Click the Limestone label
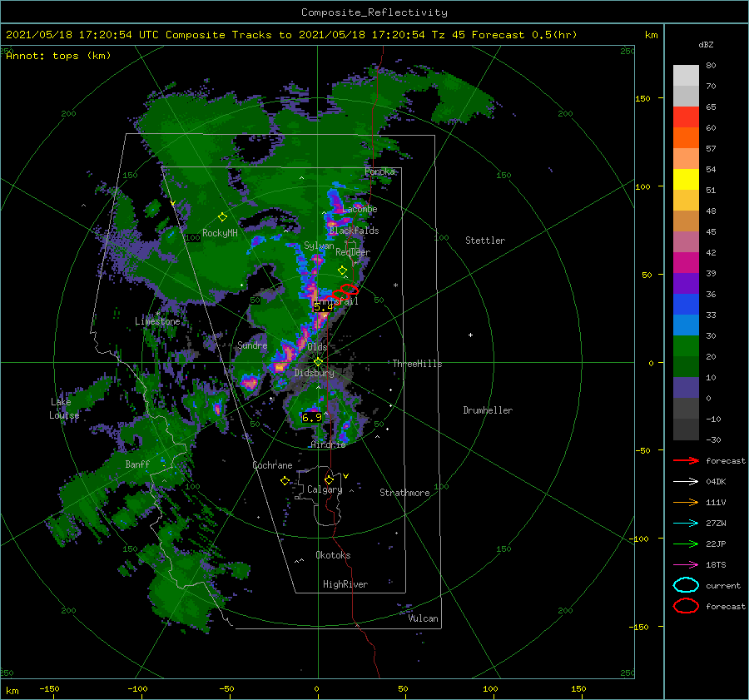This screenshot has height=700, width=749. (x=157, y=321)
